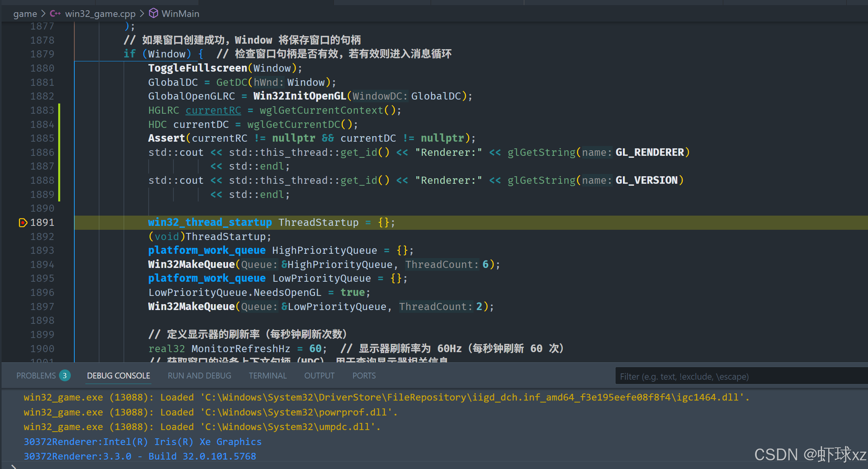
Task: Click the C++ file icon in breadcrumb
Action: pyautogui.click(x=55, y=13)
